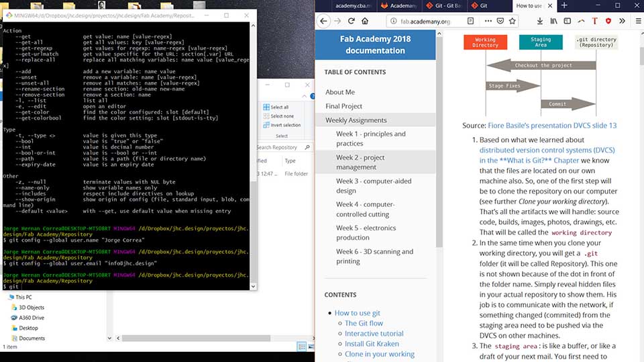644x362 pixels.
Task: Expand Firefox toolbar overflow chevrons
Action: [x=622, y=21]
